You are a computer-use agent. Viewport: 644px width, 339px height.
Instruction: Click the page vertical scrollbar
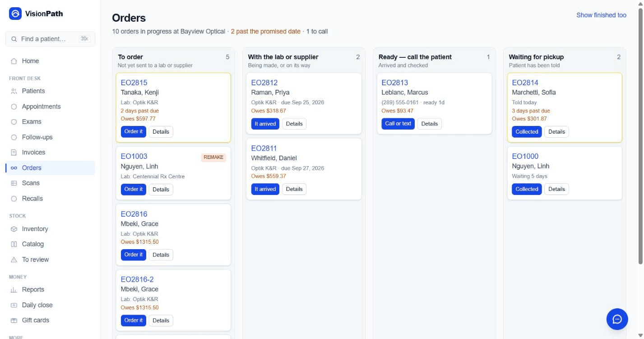click(x=641, y=135)
